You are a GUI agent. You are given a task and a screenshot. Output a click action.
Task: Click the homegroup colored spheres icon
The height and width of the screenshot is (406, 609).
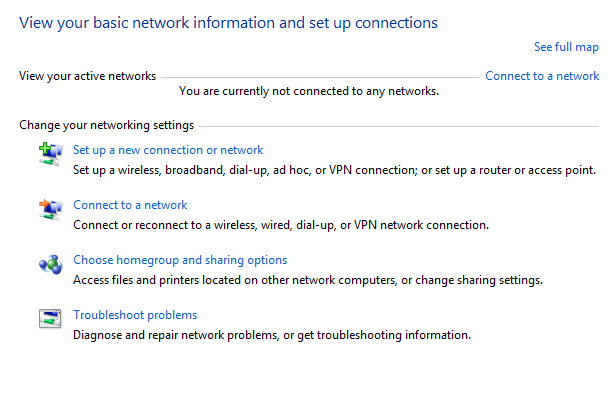click(50, 265)
